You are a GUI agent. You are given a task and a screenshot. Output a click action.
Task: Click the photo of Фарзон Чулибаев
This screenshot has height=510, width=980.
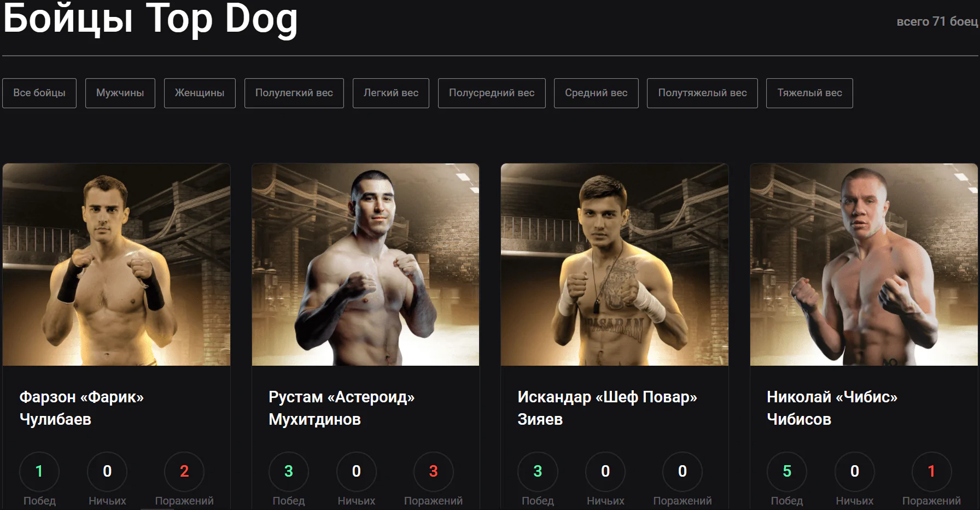pos(116,265)
